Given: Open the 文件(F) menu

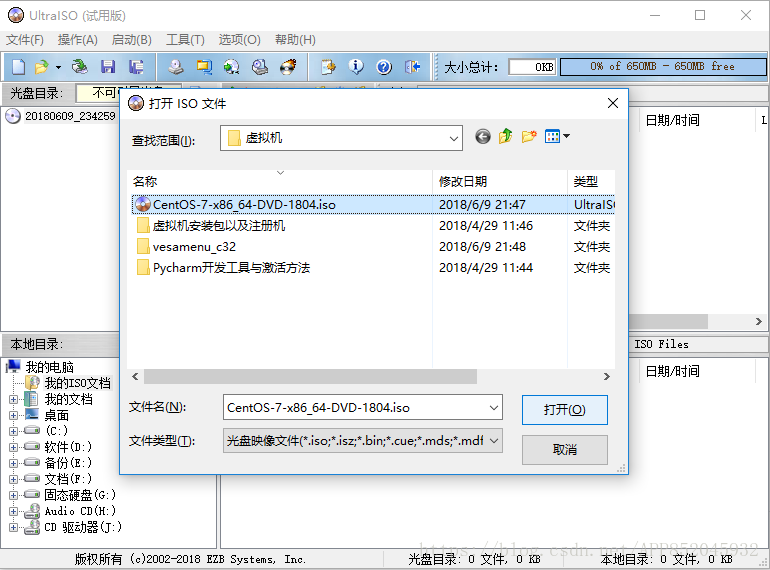Looking at the screenshot, I should (25, 40).
